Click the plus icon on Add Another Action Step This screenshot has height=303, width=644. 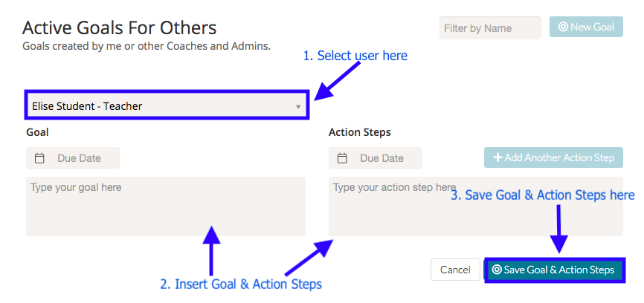click(497, 157)
